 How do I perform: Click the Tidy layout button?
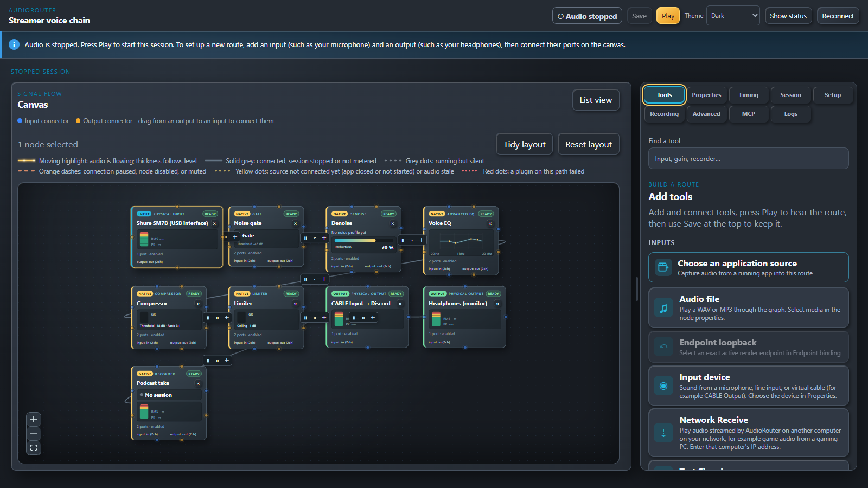525,144
